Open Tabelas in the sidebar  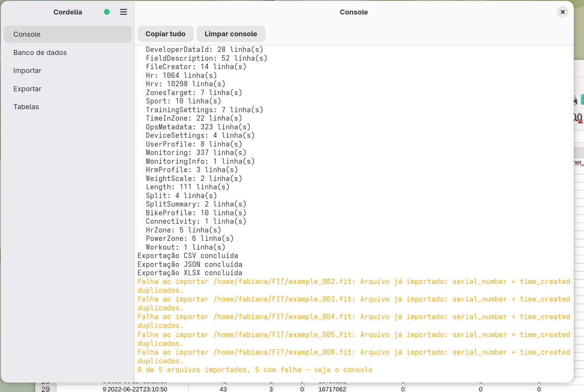[x=68, y=107]
